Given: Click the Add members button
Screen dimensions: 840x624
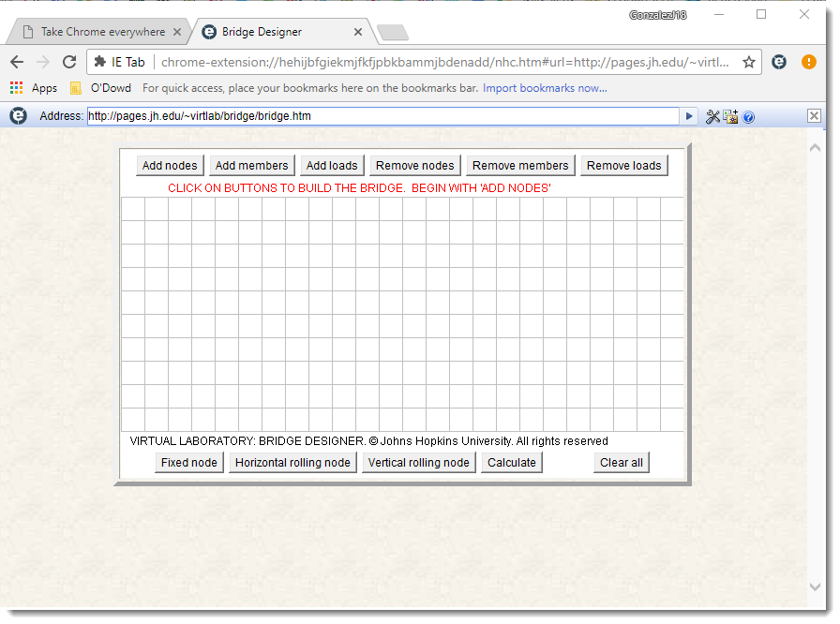Looking at the screenshot, I should [x=252, y=166].
